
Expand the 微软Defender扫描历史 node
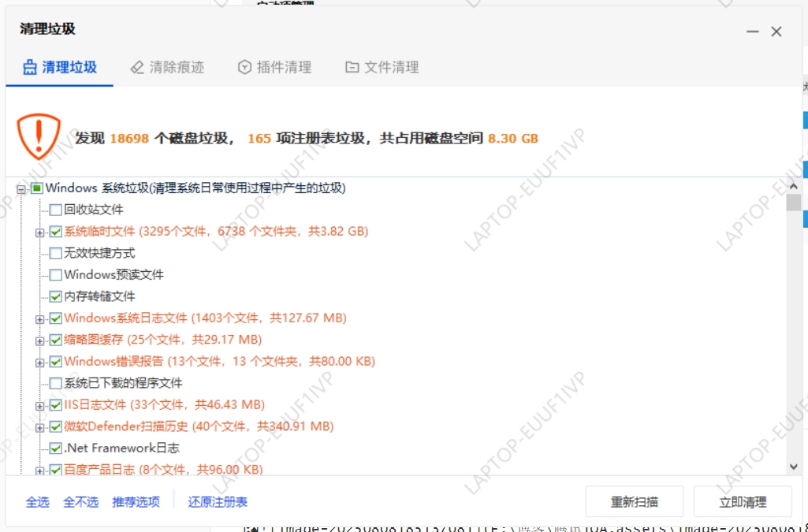pyautogui.click(x=39, y=427)
